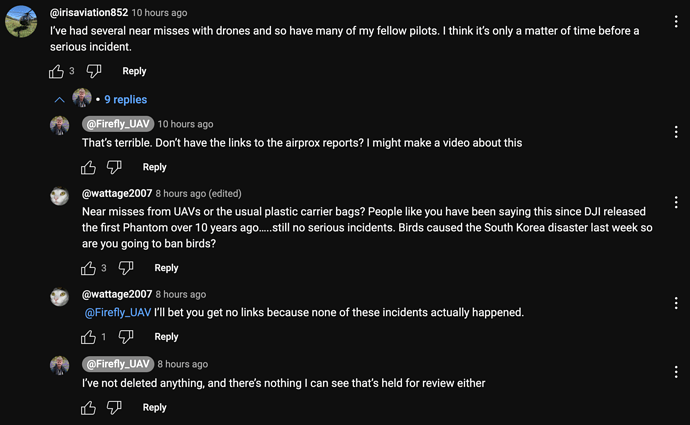Viewport: 690px width, 425px height.
Task: Like wattage2007's reply about plastic carrier bags
Action: (x=88, y=268)
